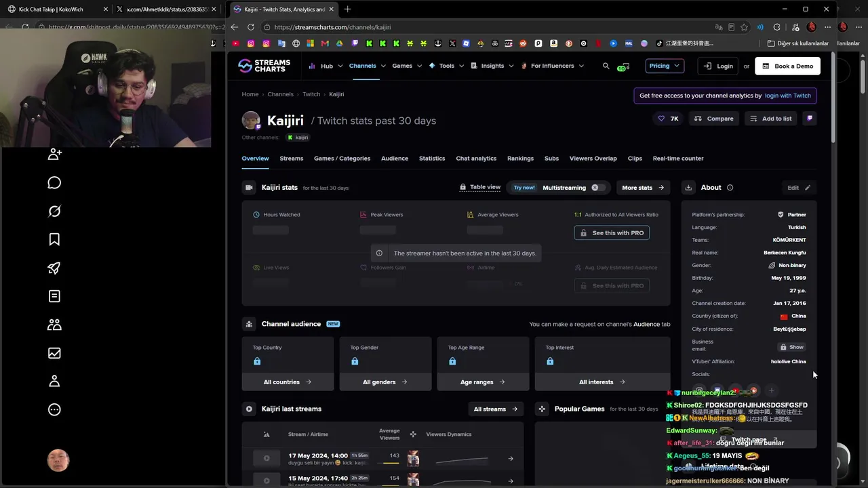Open the people group icon in left sidebar
Screen dimensions: 868x488
[55, 325]
